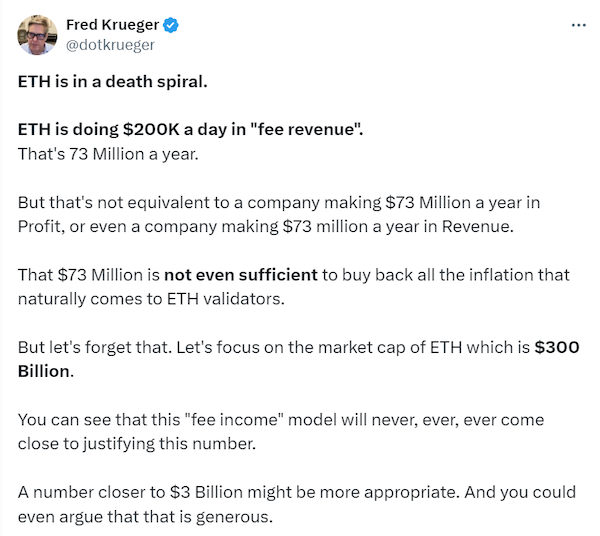
Task: Open the @dotkrueger handle link
Action: [110, 45]
